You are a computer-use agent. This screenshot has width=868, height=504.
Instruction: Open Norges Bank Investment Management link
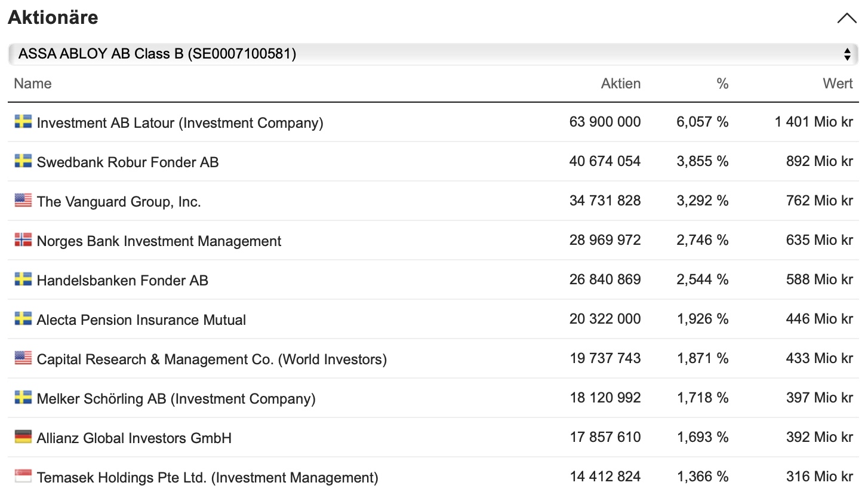(159, 241)
